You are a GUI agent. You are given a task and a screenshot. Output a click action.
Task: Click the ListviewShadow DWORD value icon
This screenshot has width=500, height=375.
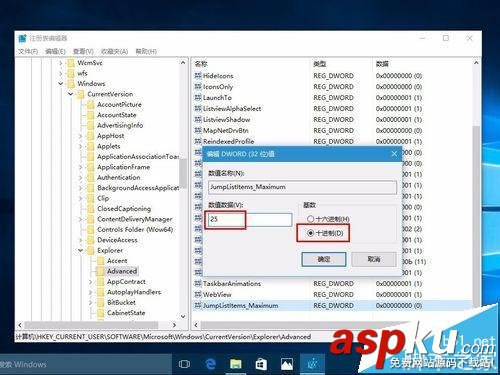(198, 120)
